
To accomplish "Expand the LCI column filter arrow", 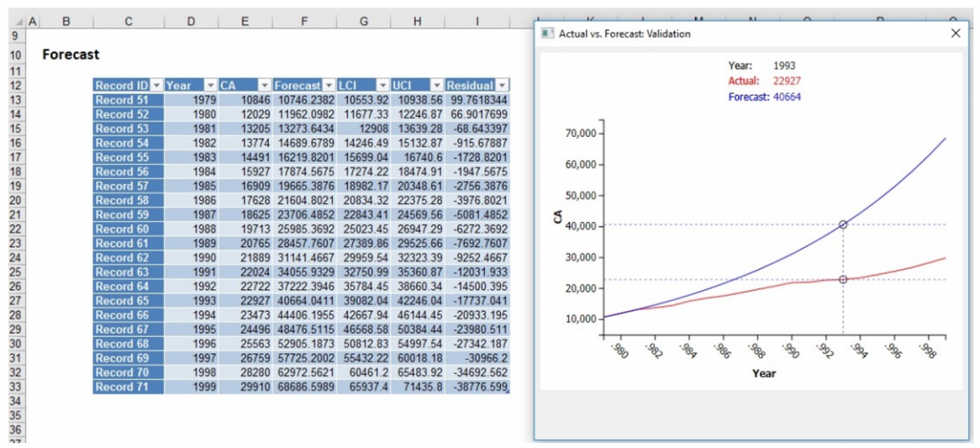I will coord(383,86).
